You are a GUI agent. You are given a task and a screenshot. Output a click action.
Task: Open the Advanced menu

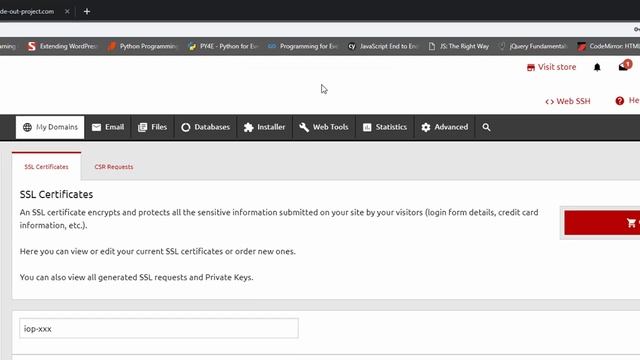[444, 127]
